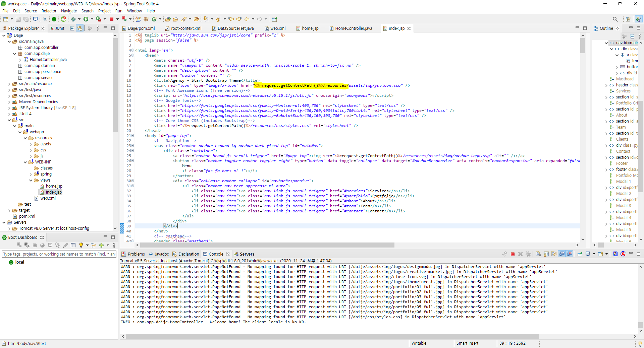Switch to the root-context.xml editor tab
The image size is (644, 348).
coord(186,28)
